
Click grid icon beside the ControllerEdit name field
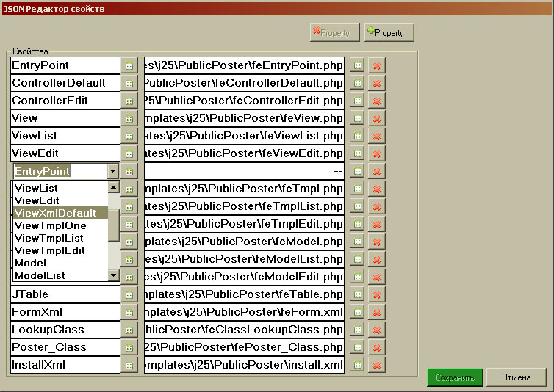click(x=129, y=101)
